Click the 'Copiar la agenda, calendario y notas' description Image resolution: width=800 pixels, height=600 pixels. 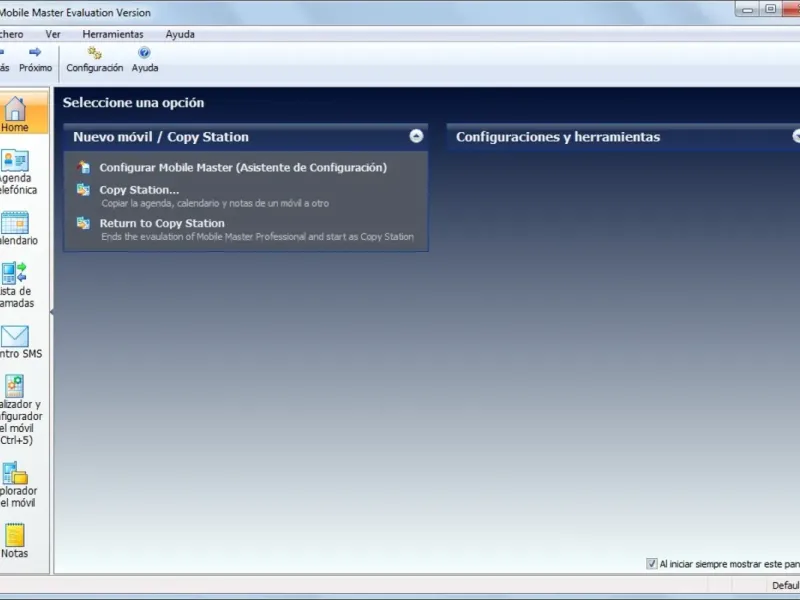coord(215,203)
